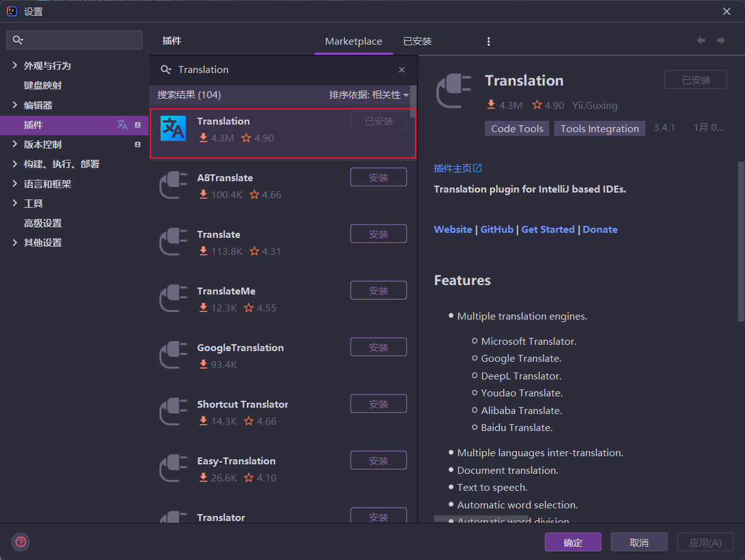Click the plugin description vertical scrollbar

click(x=741, y=242)
